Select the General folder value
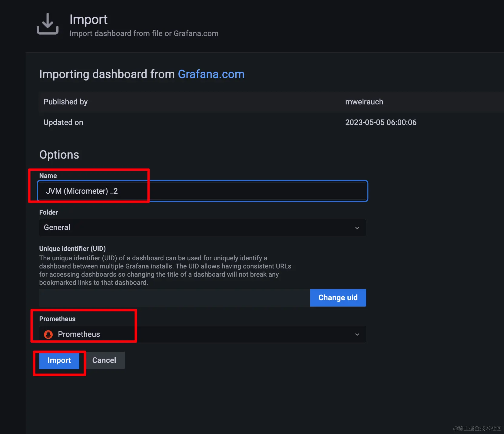 pos(57,227)
